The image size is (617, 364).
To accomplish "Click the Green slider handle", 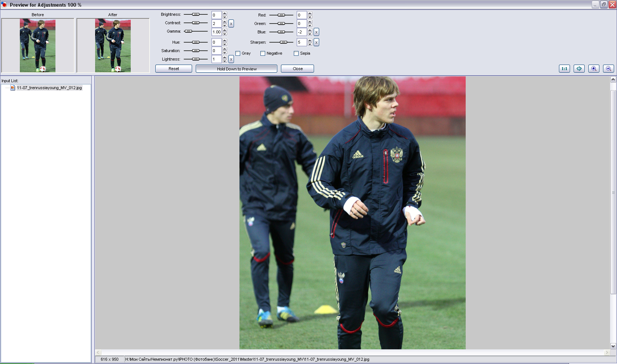I will click(x=281, y=23).
